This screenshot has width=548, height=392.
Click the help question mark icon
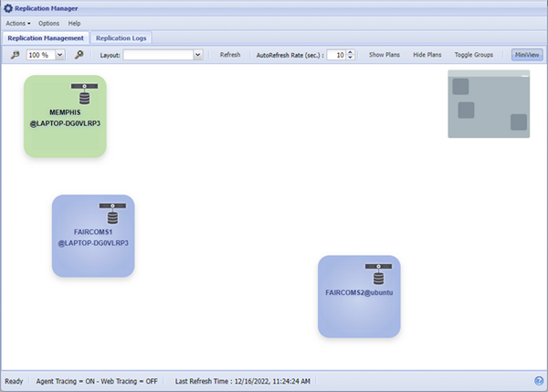(539, 381)
